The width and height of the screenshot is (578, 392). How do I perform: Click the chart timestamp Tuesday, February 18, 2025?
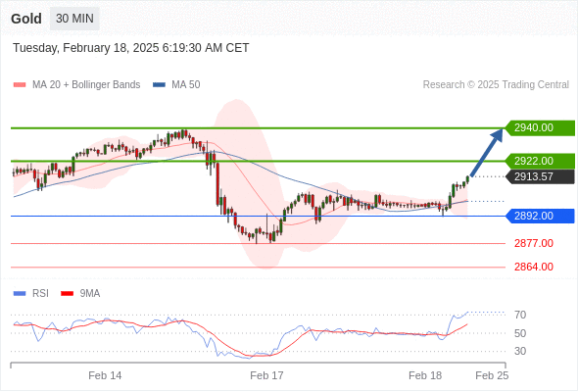pyautogui.click(x=131, y=48)
